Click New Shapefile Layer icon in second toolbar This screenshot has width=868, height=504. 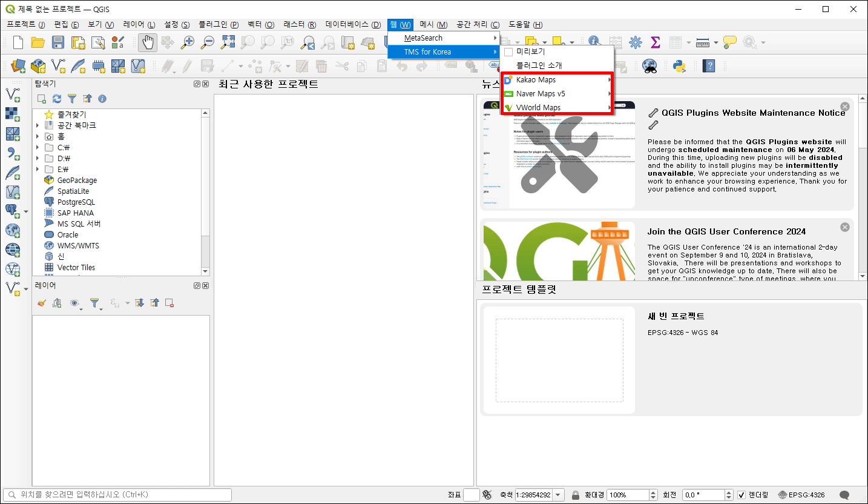[x=58, y=65]
